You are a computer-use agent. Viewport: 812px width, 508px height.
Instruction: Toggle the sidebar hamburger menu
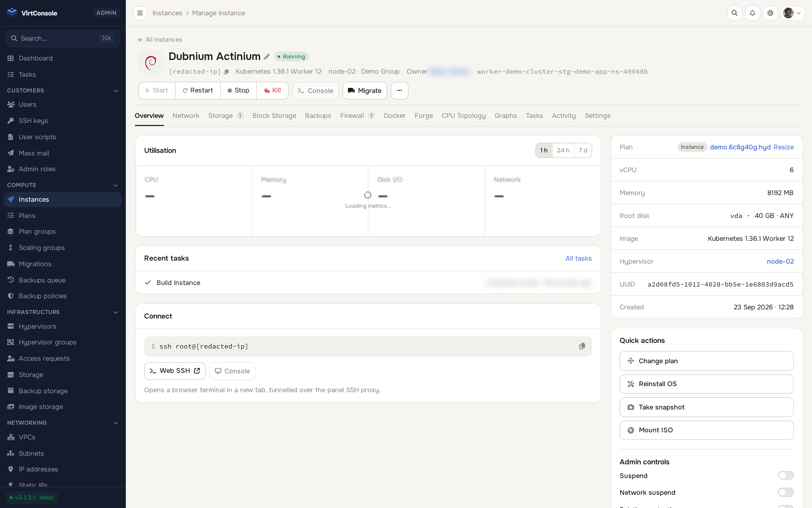pyautogui.click(x=140, y=13)
